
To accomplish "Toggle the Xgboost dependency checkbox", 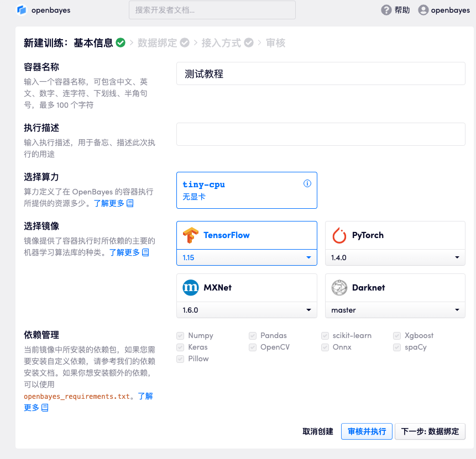I will (397, 336).
